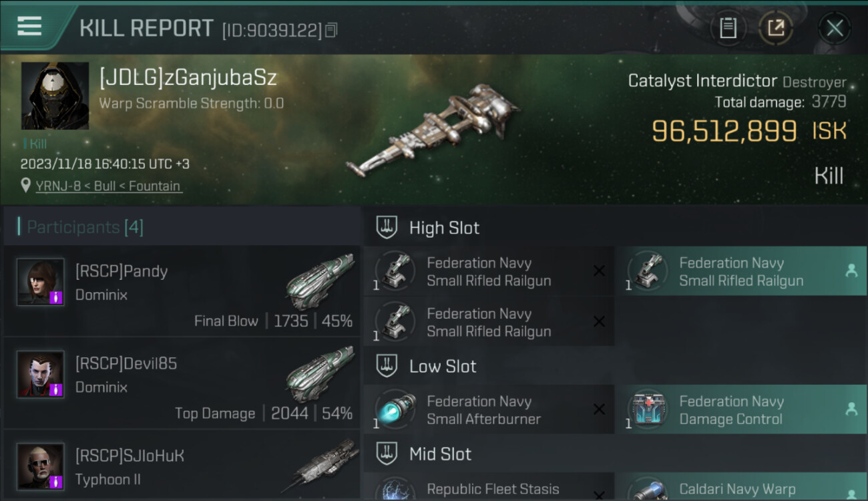The image size is (868, 501).
Task: Click the Participants [4] tab header
Action: tap(85, 227)
